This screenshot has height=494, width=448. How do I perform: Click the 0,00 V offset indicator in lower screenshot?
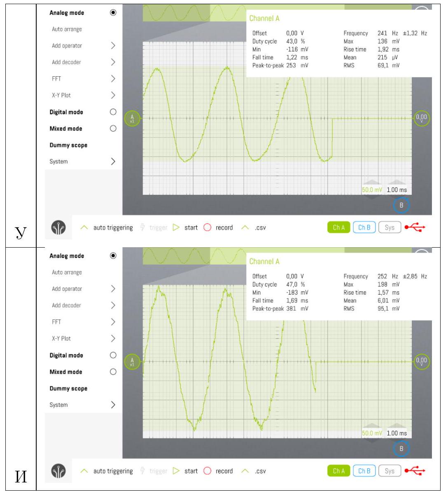[422, 361]
